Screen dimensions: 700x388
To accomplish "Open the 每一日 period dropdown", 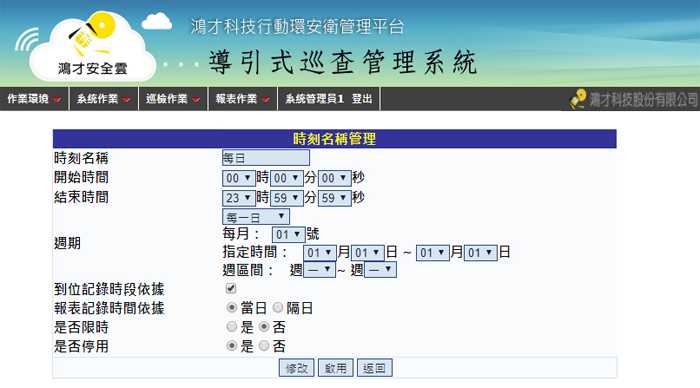I will tap(256, 217).
